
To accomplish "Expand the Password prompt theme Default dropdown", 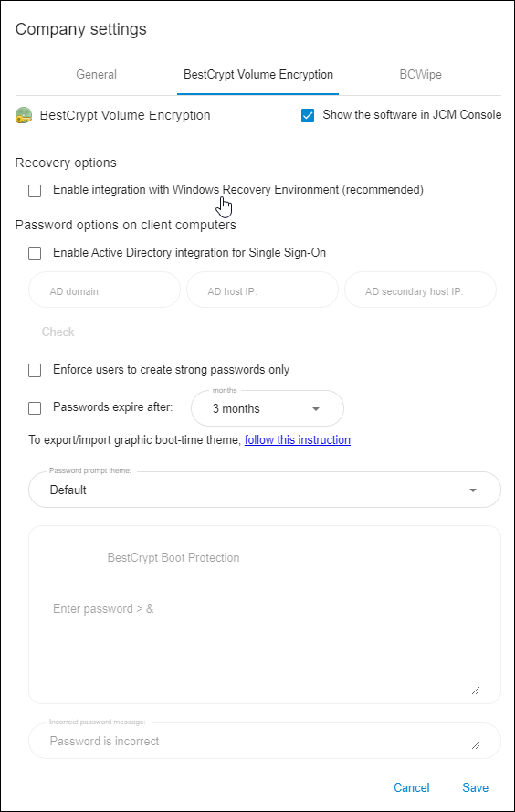I will (265, 490).
